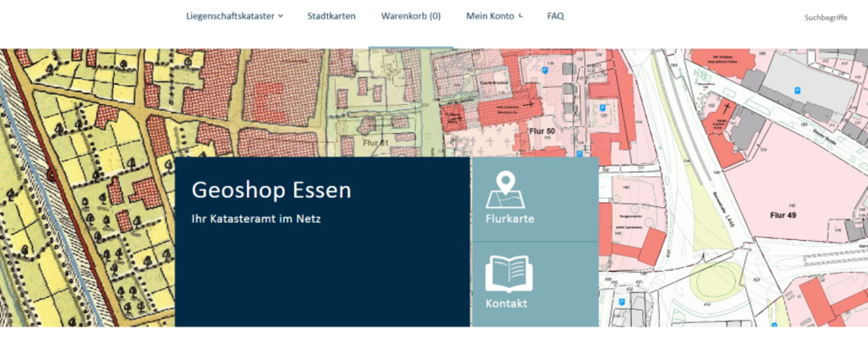868x346 pixels.
Task: Open Warenkorb (0) shopping cart
Action: click(411, 16)
